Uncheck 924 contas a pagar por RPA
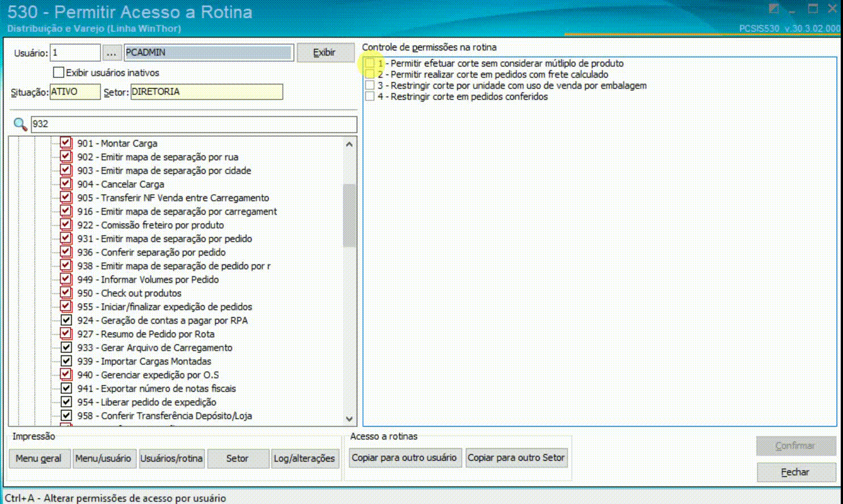 [66, 320]
